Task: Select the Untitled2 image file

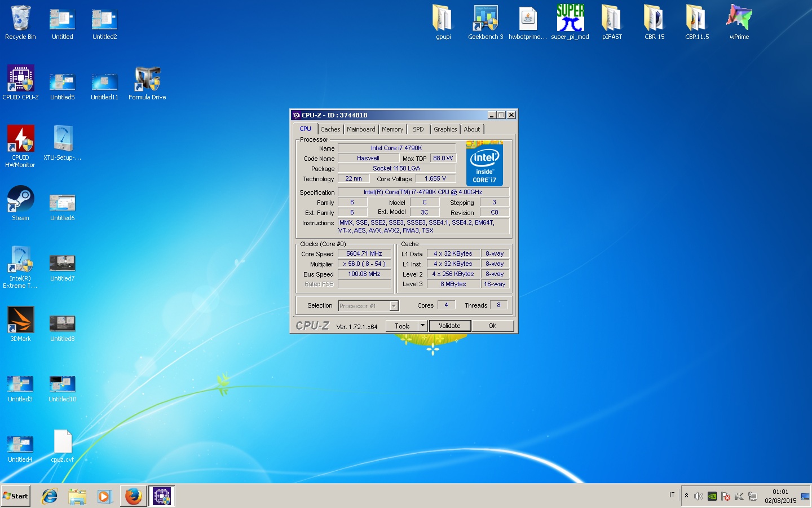Action: [105, 23]
